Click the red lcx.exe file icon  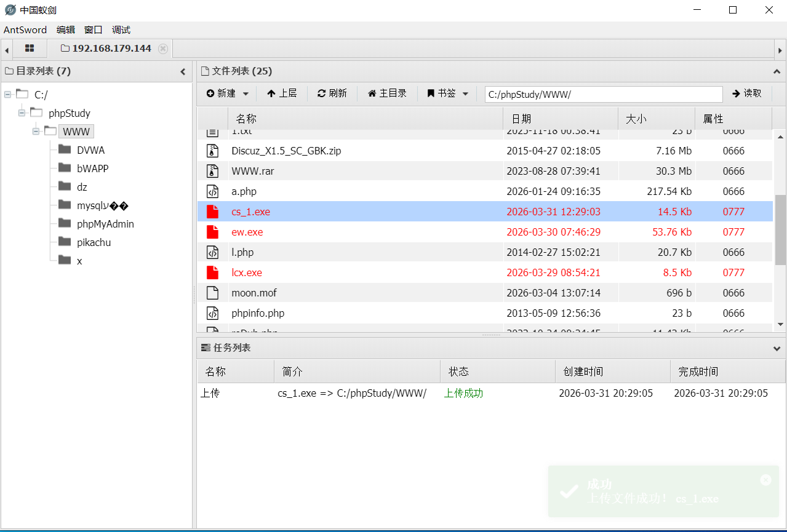212,272
